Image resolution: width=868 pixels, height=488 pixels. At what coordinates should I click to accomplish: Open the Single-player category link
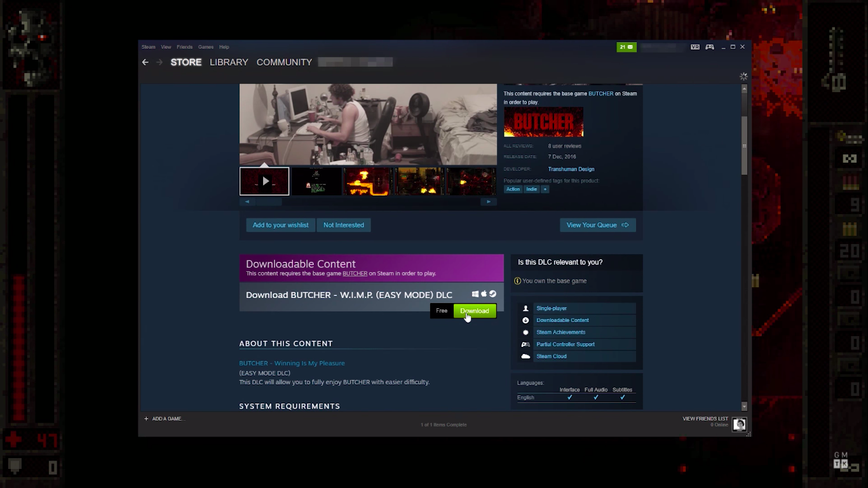tap(552, 308)
